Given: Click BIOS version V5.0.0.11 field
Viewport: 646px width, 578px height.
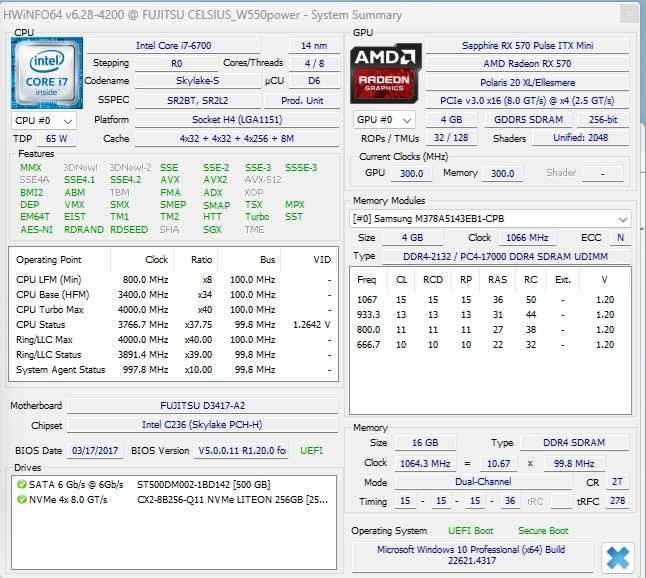Looking at the screenshot, I should [x=241, y=451].
